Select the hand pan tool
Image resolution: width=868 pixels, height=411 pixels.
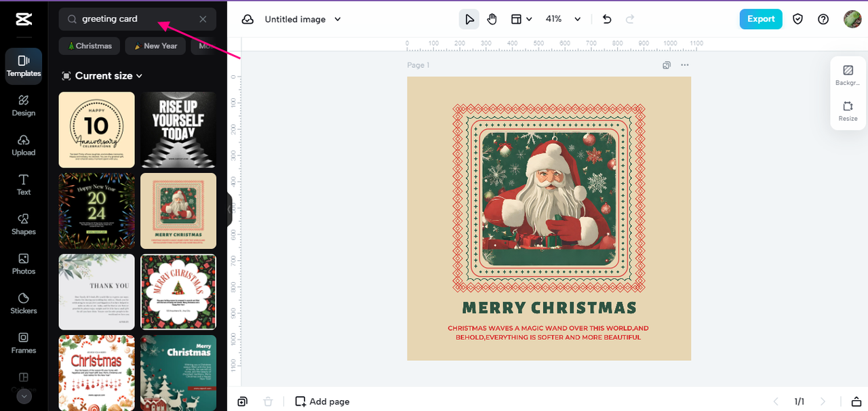click(492, 19)
